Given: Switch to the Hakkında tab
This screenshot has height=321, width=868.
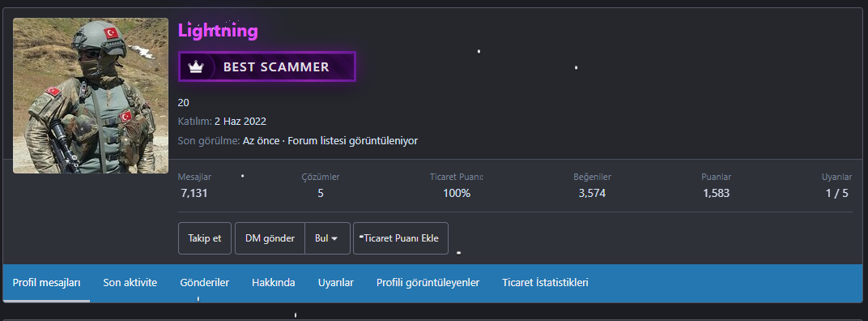Looking at the screenshot, I should (x=274, y=283).
